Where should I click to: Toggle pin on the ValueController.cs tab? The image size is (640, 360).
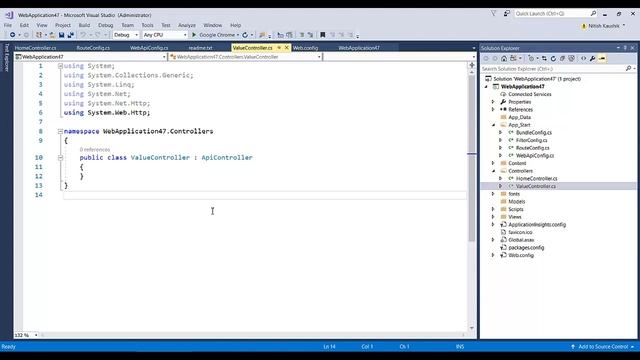279,48
